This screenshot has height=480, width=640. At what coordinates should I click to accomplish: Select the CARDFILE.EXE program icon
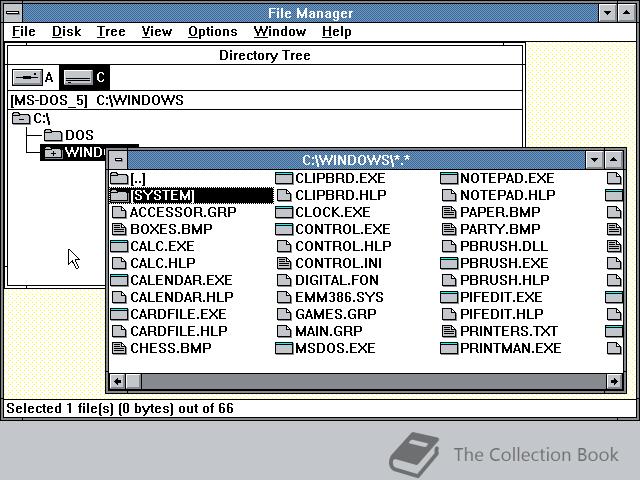click(x=119, y=314)
